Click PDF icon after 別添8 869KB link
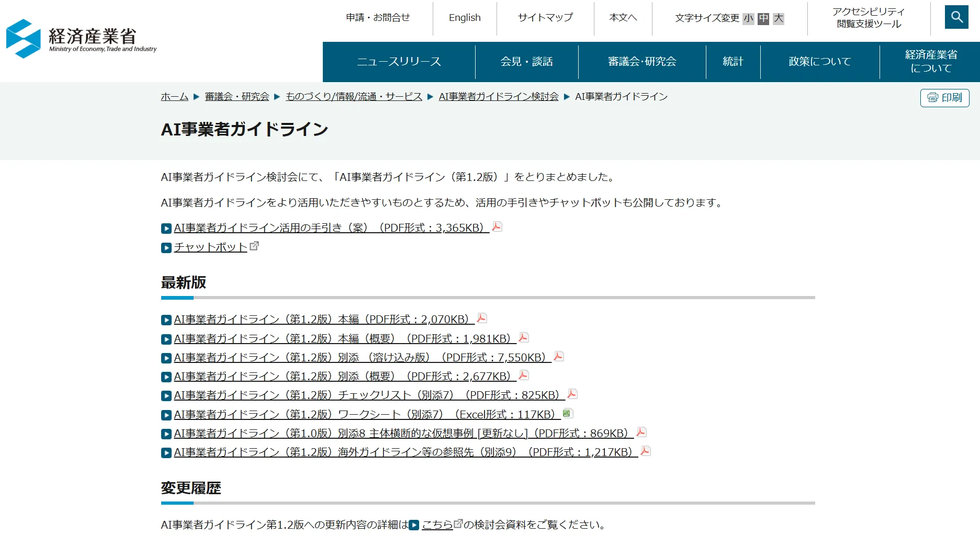Image resolution: width=980 pixels, height=535 pixels. point(641,432)
